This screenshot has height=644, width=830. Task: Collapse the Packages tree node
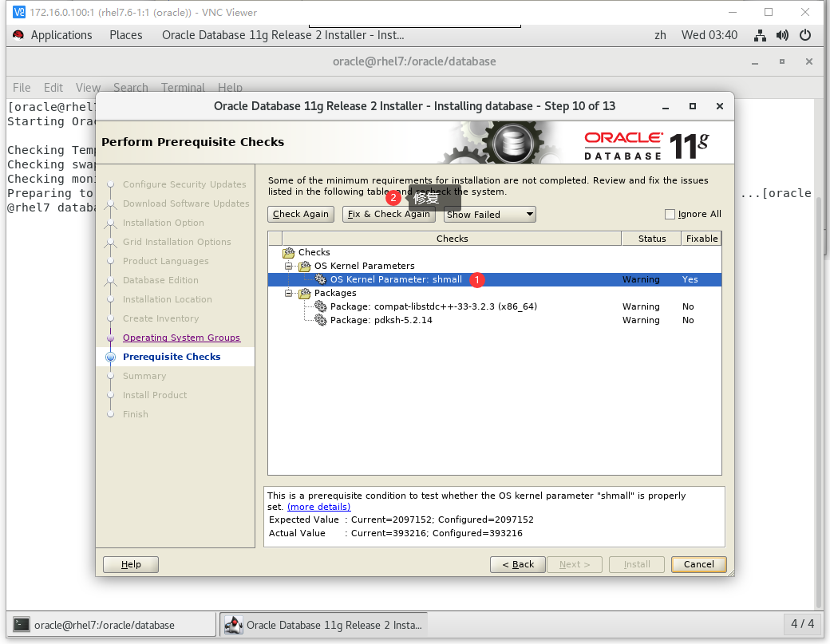(288, 293)
